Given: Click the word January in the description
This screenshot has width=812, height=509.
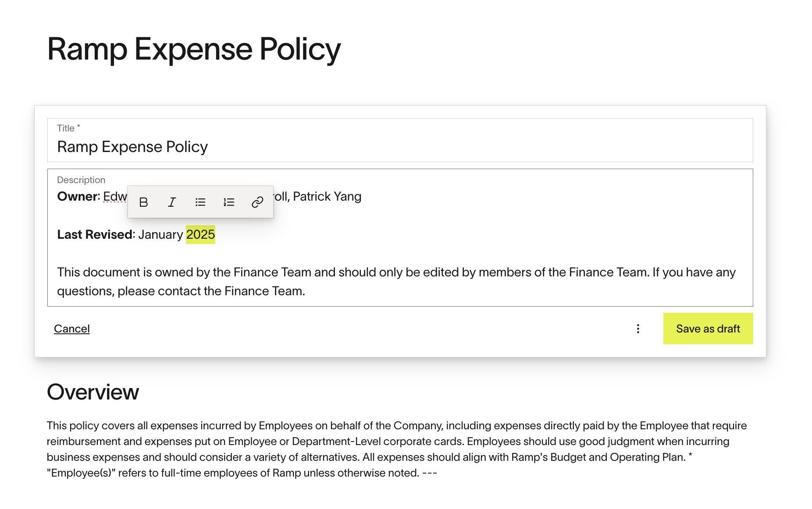Looking at the screenshot, I should (x=160, y=235).
